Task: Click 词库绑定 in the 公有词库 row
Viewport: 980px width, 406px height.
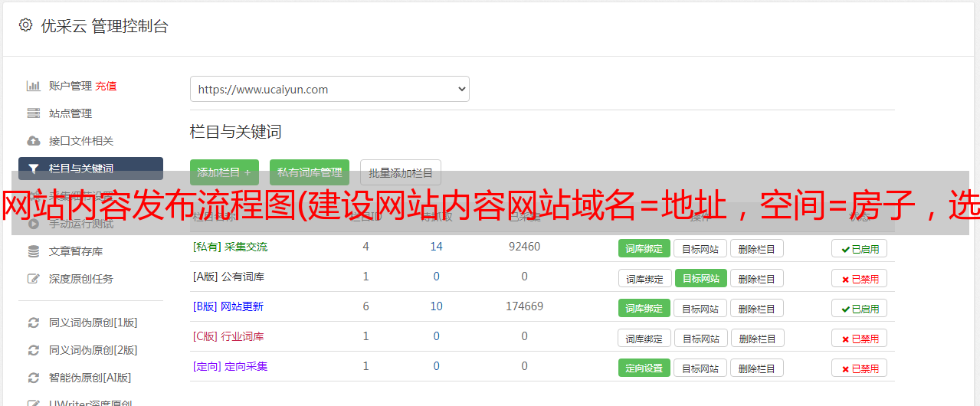Action: 644,278
